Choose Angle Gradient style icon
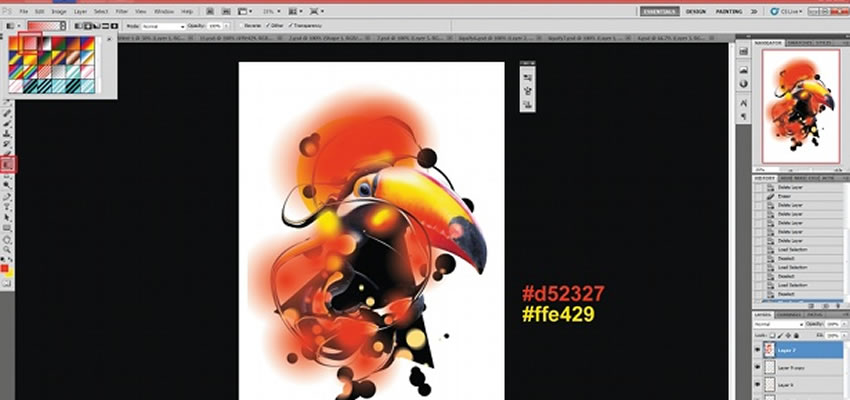Viewport: 850px width, 400px height. (x=96, y=26)
